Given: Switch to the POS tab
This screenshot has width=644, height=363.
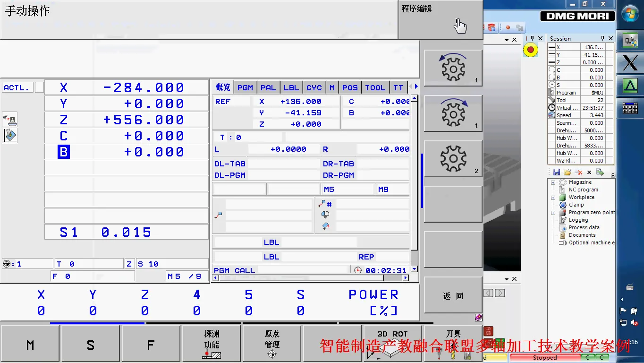Looking at the screenshot, I should (x=350, y=87).
